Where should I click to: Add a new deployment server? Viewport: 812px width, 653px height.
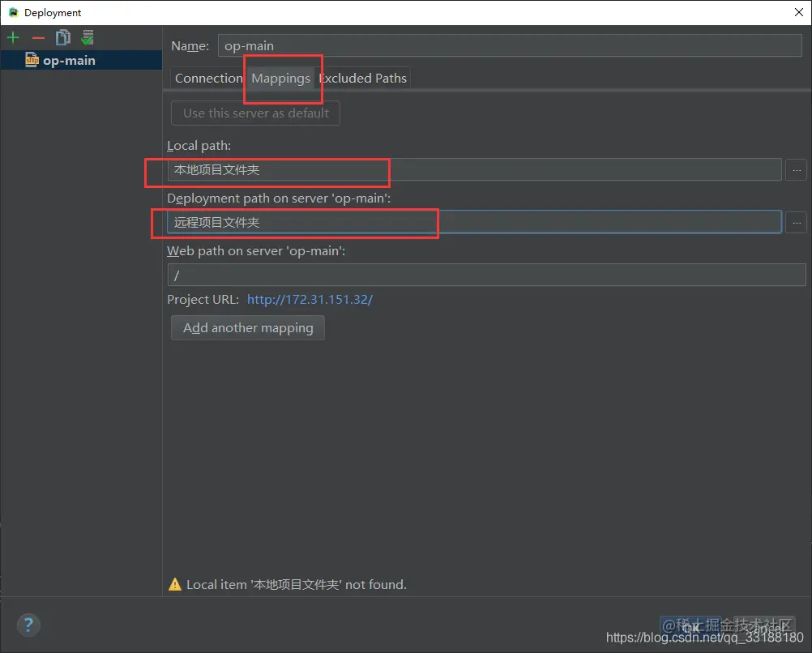coord(13,38)
